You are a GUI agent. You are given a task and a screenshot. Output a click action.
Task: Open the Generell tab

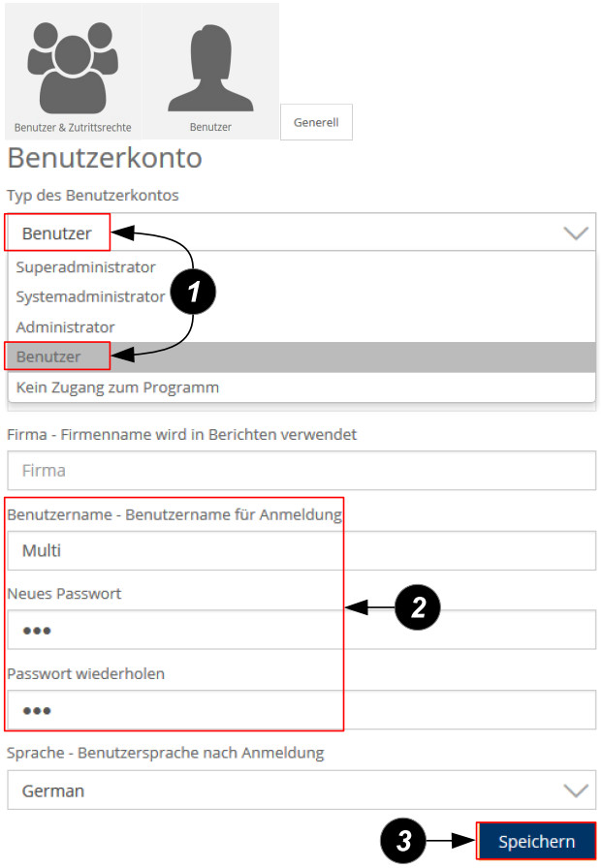[316, 123]
